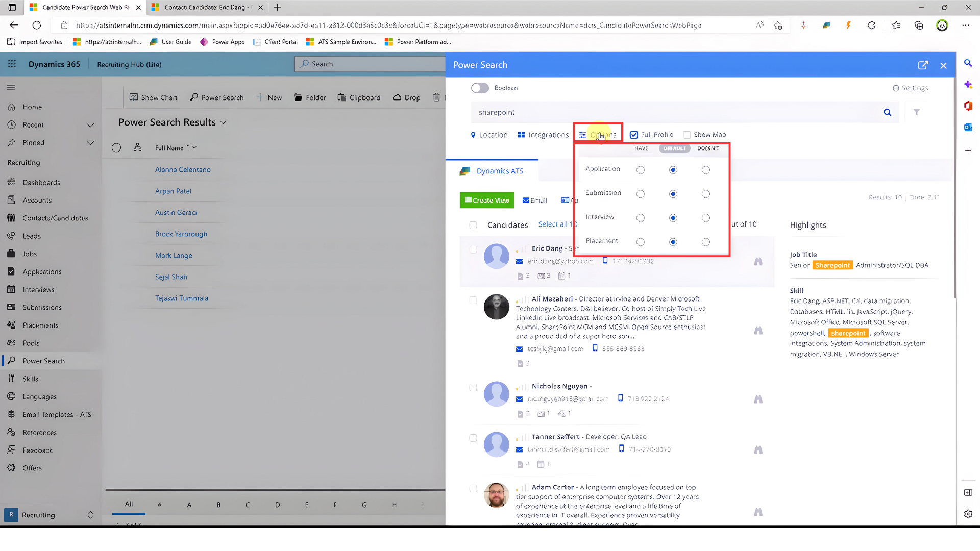Image resolution: width=980 pixels, height=551 pixels.
Task: Enable the Show Map checkbox
Action: tap(687, 135)
